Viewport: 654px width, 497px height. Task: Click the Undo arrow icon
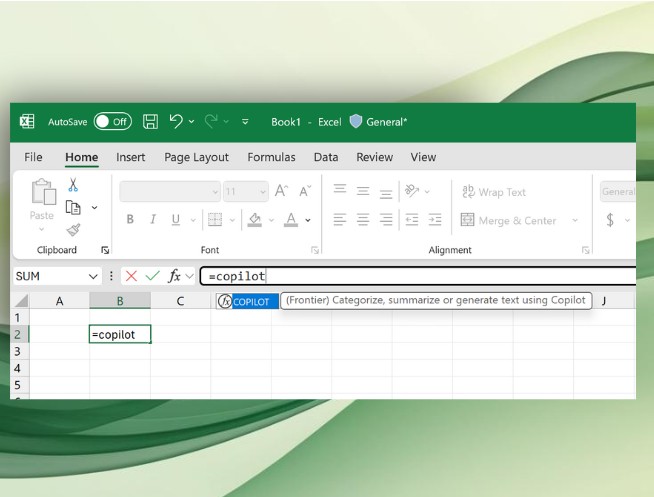click(176, 121)
